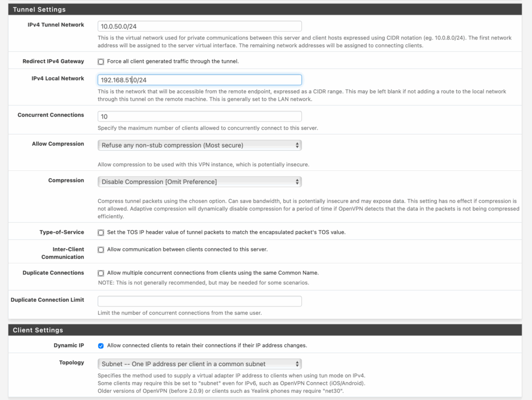Click the "IPv4 Local Network" field label
532x400 pixels.
point(58,78)
